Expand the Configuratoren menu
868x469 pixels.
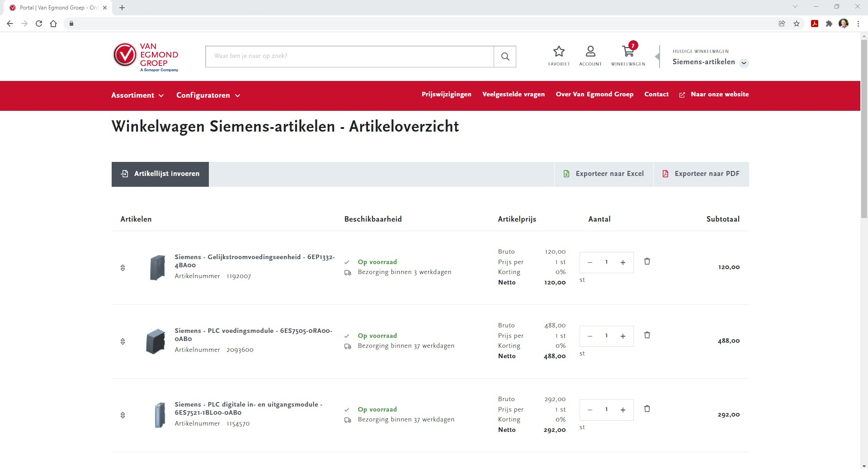(x=208, y=95)
